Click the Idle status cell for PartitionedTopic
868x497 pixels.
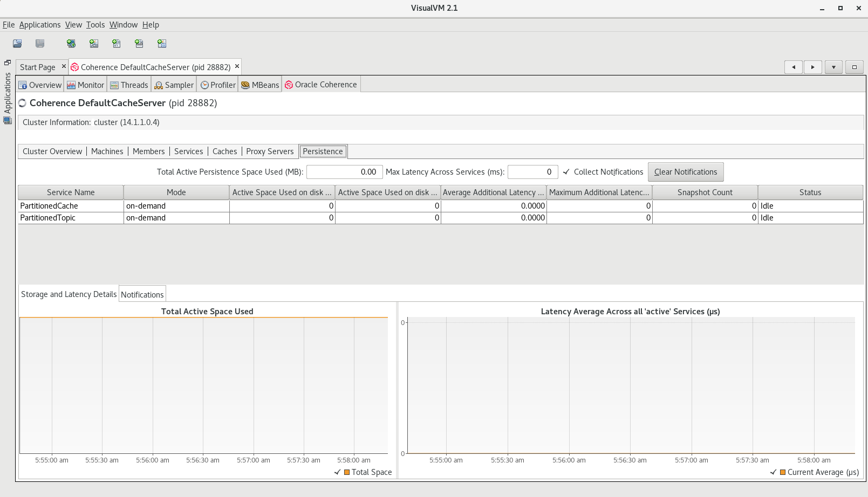click(810, 218)
